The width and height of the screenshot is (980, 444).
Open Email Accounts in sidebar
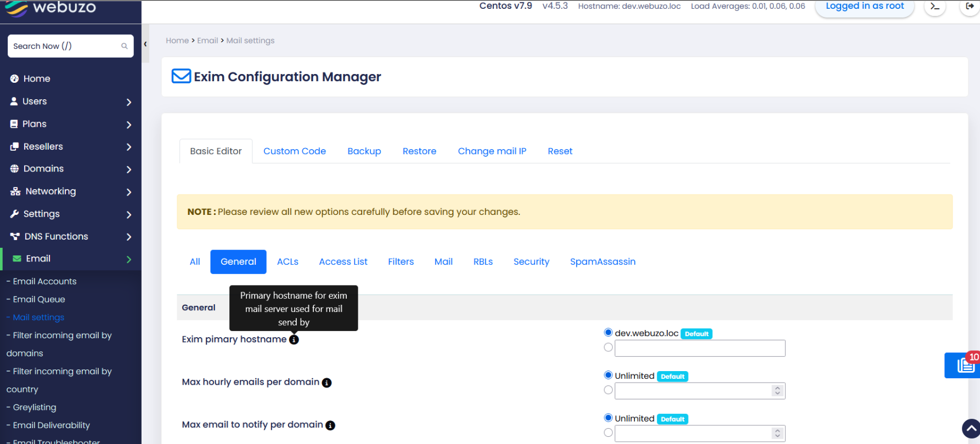(x=45, y=281)
